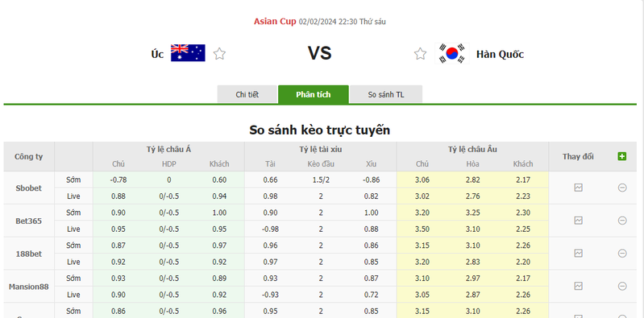Click Sbobet early over/under line 1.5/2
The height and width of the screenshot is (318, 644).
click(321, 180)
